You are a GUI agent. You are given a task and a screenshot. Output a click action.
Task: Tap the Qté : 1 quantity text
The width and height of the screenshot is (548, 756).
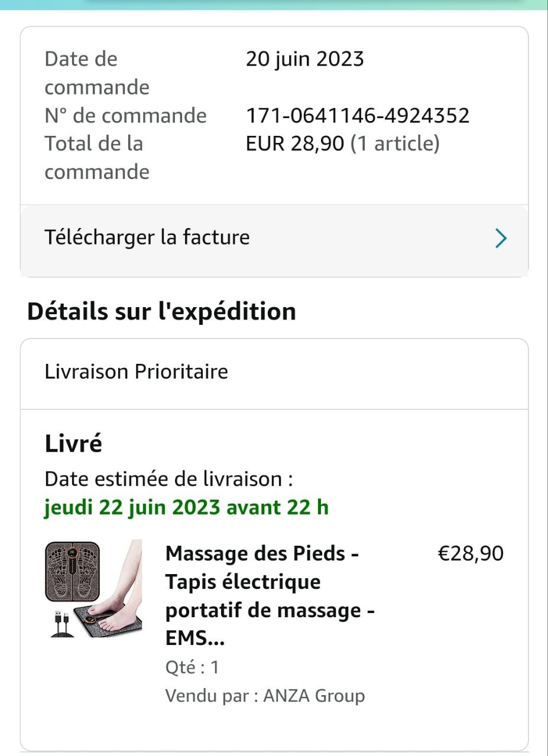[x=192, y=667]
